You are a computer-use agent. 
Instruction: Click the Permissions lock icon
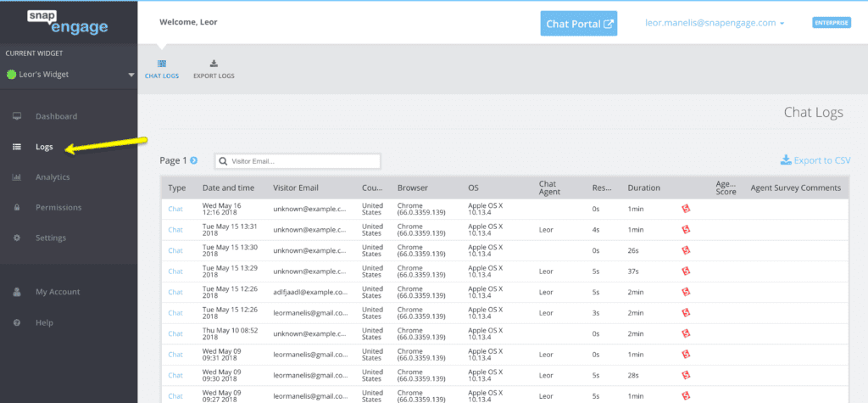tap(17, 208)
